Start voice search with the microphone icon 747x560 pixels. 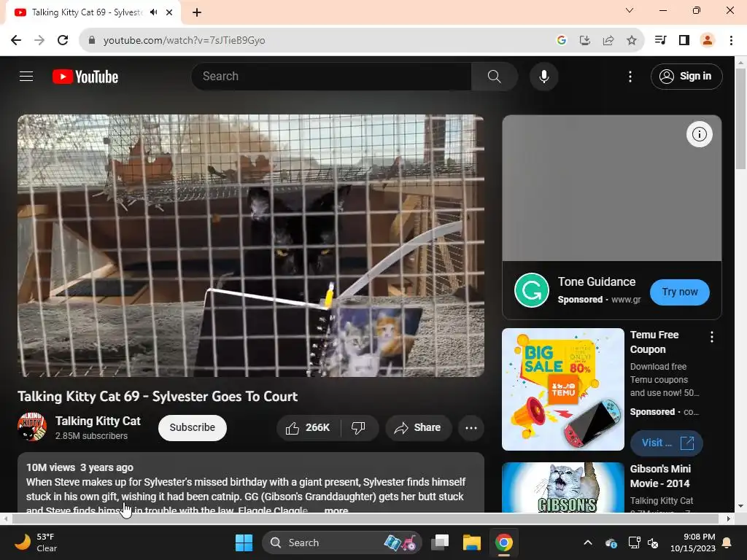[543, 76]
